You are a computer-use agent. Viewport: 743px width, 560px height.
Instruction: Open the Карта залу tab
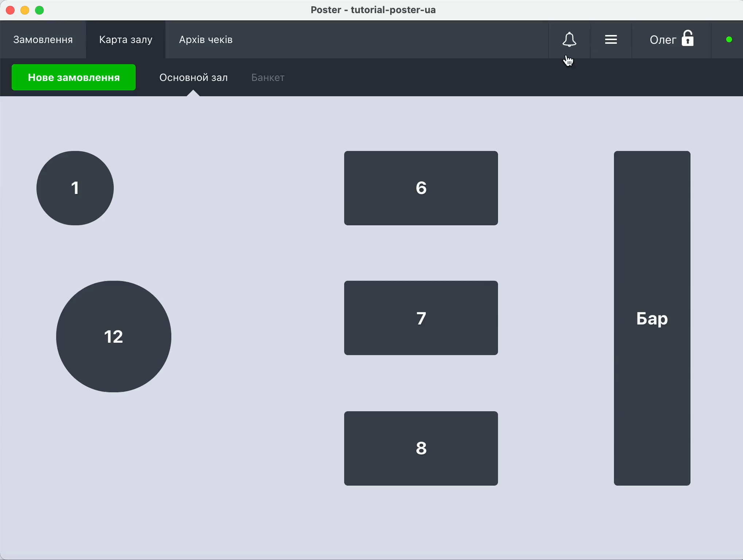pyautogui.click(x=126, y=39)
